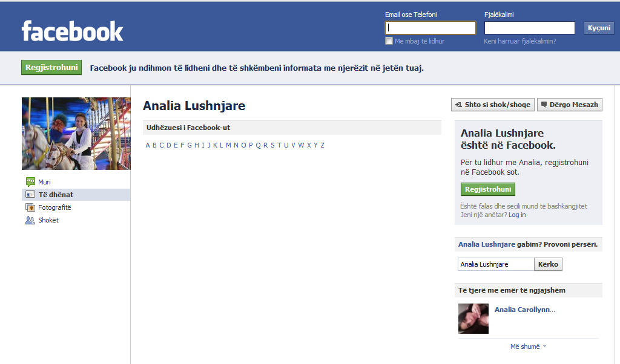This screenshot has width=620, height=364.
Task: Click the Fotografitë photos icon
Action: (30, 207)
